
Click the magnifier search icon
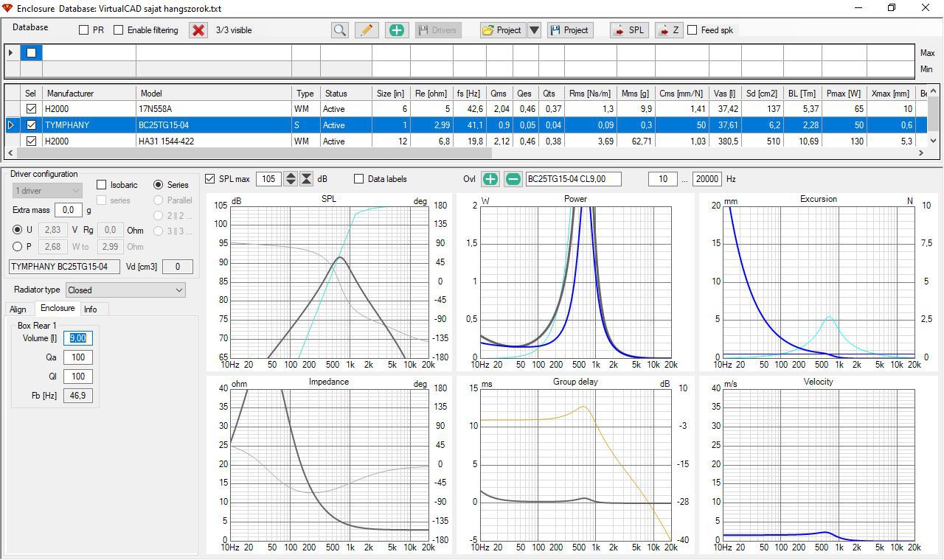pos(339,30)
